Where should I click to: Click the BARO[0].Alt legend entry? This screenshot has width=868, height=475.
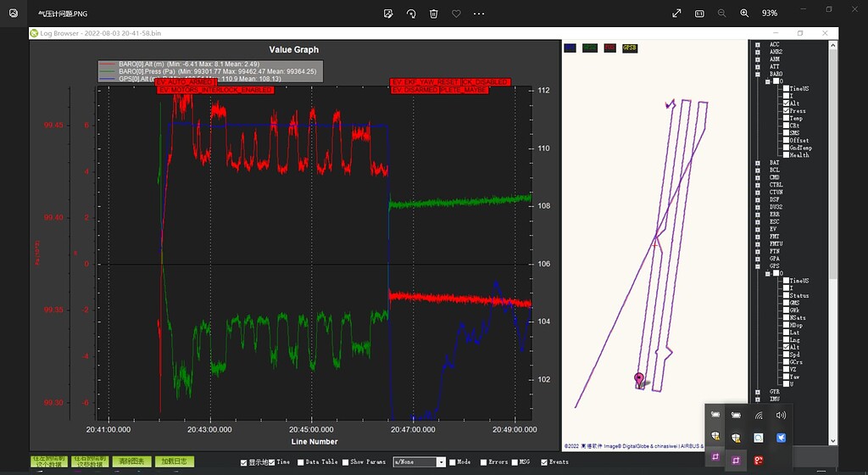click(188, 64)
